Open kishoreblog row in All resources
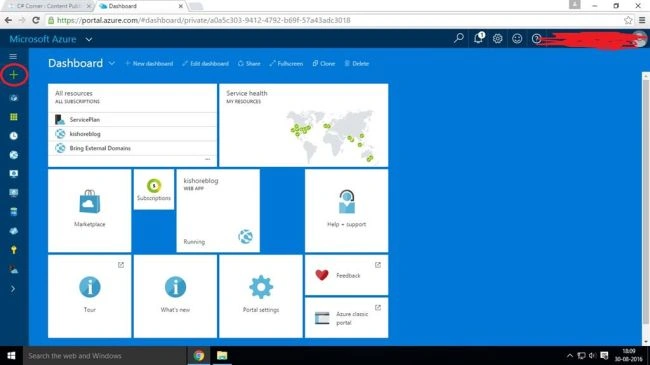Image resolution: width=650 pixels, height=365 pixels. pos(132,134)
